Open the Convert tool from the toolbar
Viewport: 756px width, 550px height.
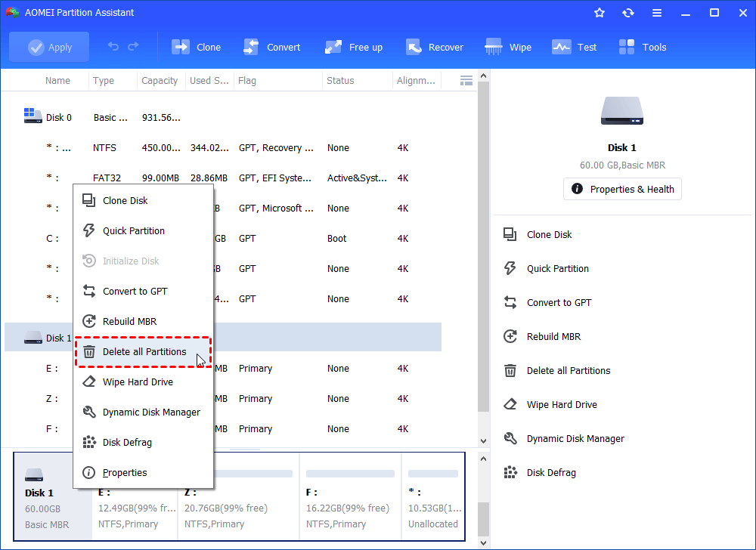coord(272,46)
